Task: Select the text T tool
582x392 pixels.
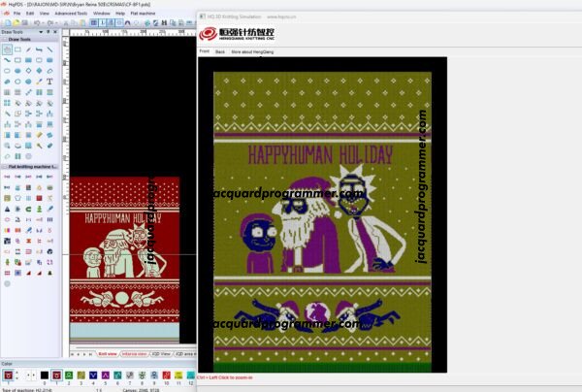Action: [x=49, y=81]
